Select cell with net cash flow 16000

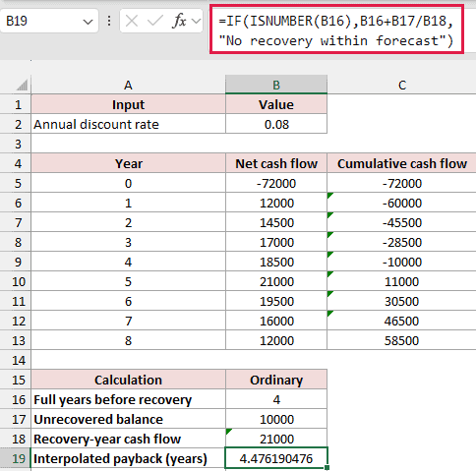[276, 321]
